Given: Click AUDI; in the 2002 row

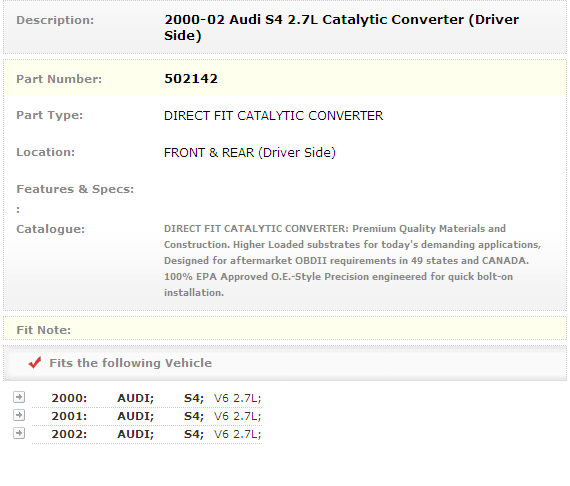Looking at the screenshot, I should (136, 434).
